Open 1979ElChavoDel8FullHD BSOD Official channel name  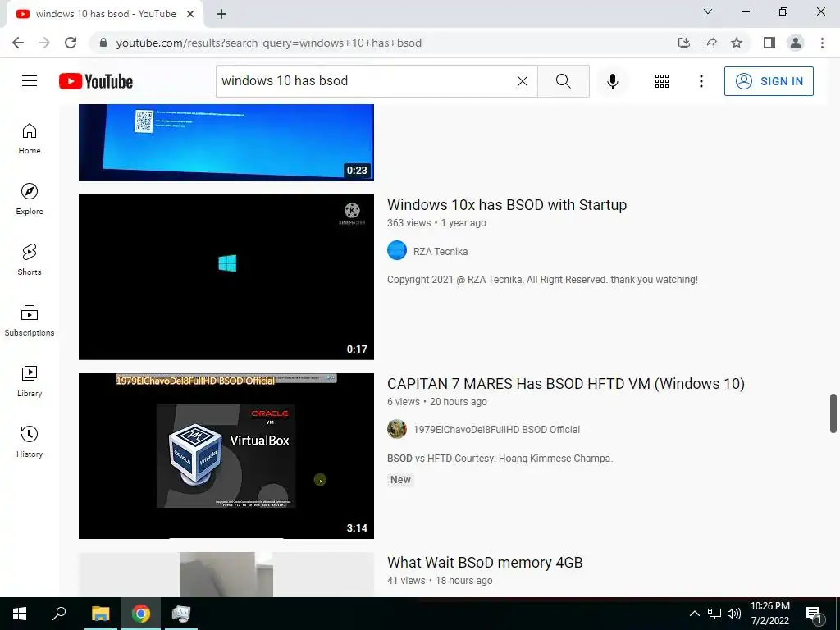pos(496,430)
